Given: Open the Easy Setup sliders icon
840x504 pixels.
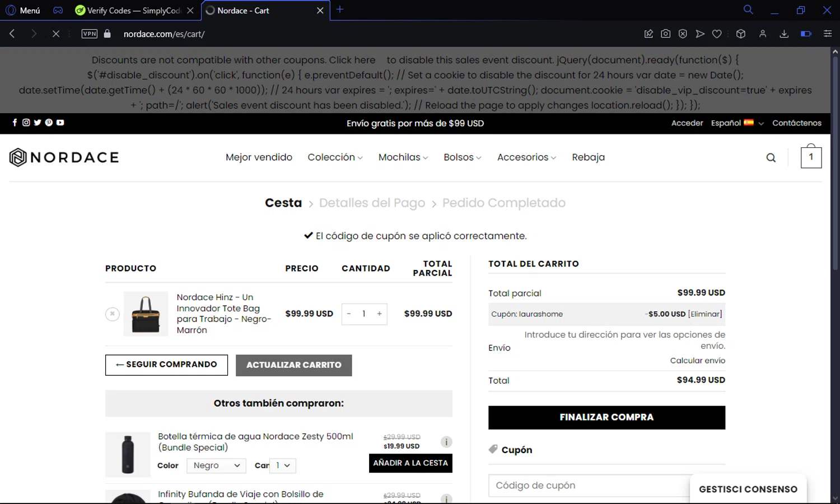Looking at the screenshot, I should coord(828,34).
